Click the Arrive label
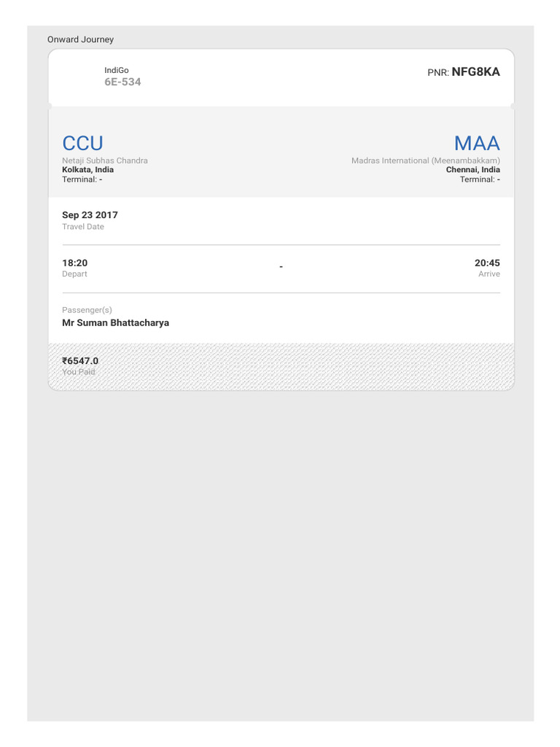560x747 pixels. [x=489, y=274]
